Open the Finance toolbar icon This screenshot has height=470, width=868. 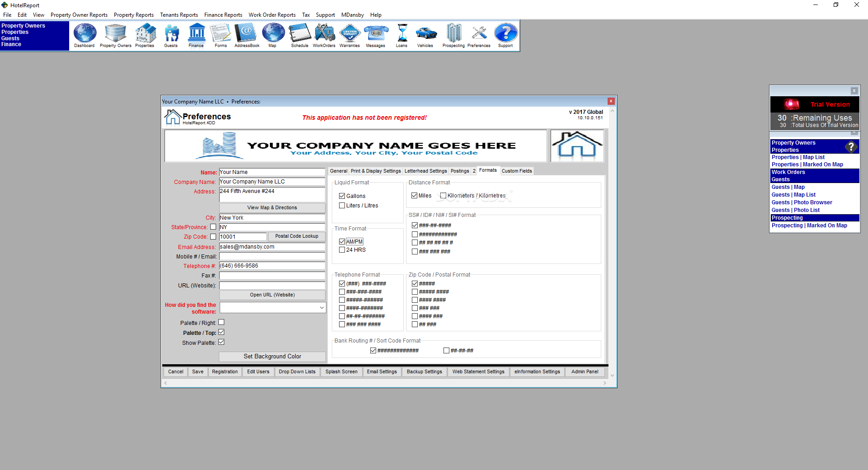click(x=196, y=35)
